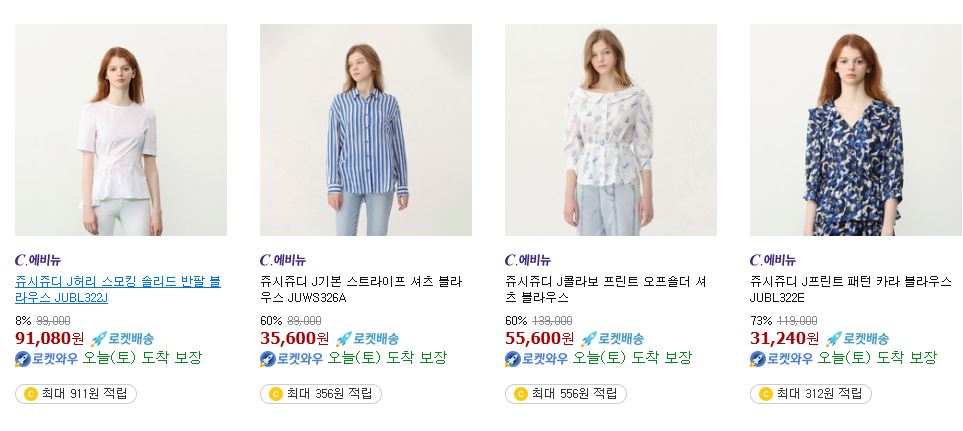
Task: Click the 31,240원 price on floral blouse
Action: (x=784, y=338)
